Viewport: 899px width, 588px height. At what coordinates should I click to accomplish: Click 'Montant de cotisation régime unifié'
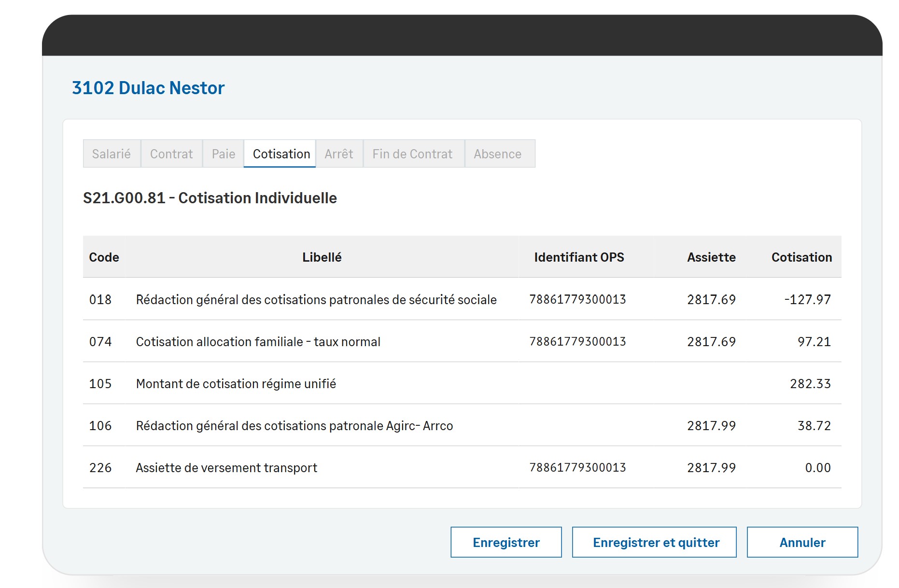coord(236,384)
